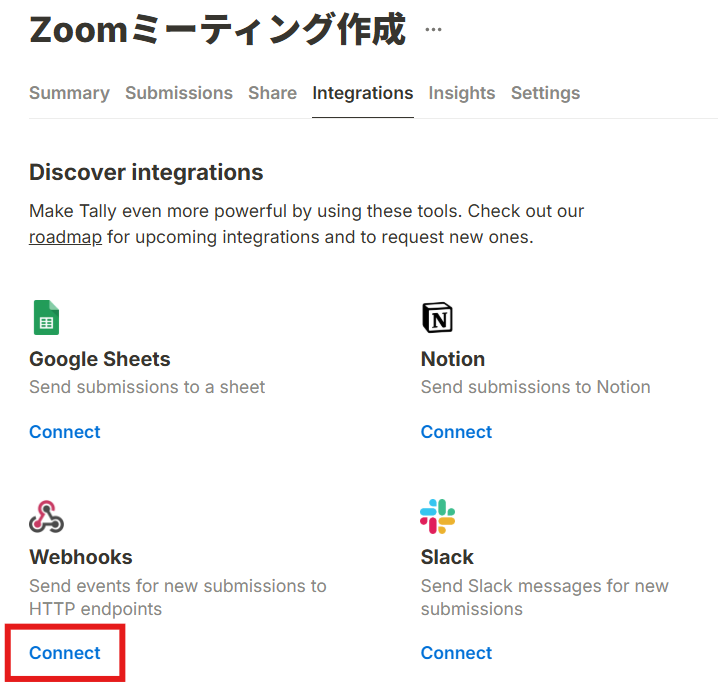Connect the Slack integration
Screen dimensions: 718x683
(x=456, y=653)
